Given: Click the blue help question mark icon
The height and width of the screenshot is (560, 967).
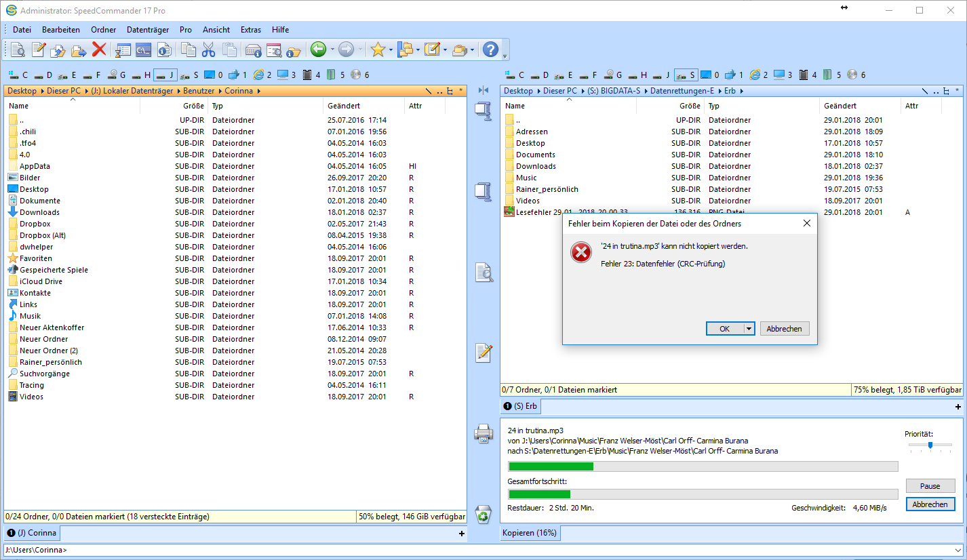Looking at the screenshot, I should pyautogui.click(x=490, y=49).
